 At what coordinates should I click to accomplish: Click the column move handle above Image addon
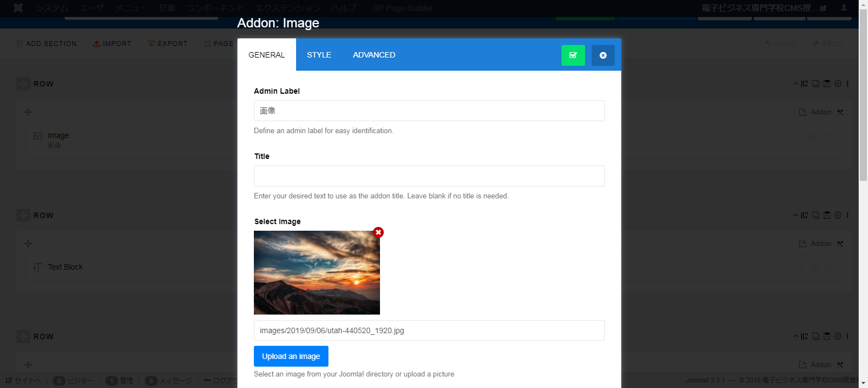29,112
